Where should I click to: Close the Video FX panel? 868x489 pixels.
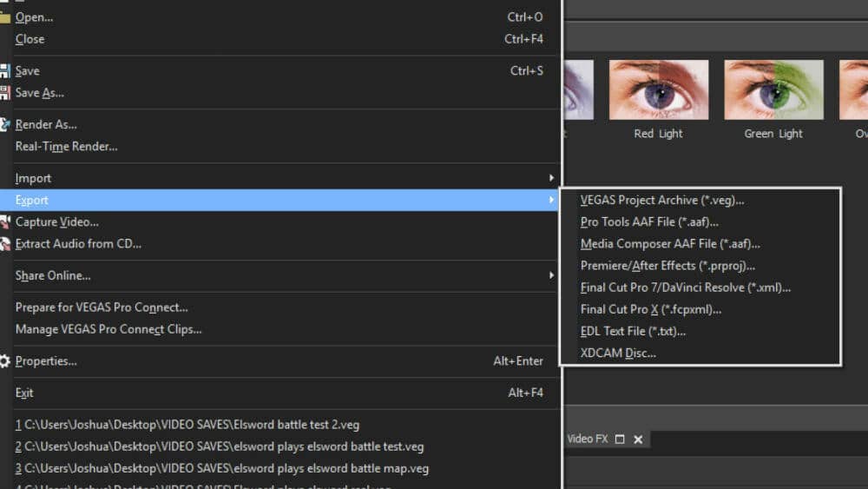[x=638, y=439]
